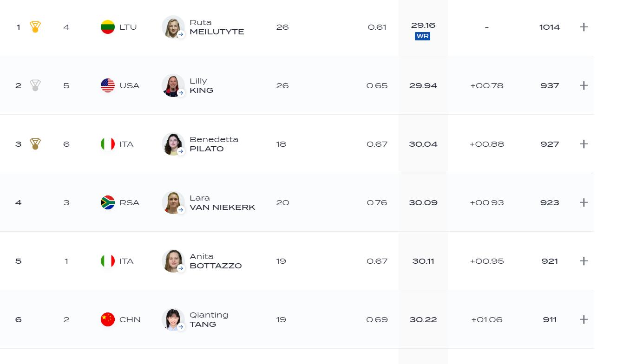Expand Lara Van Niekerk's result details
Viewport: 643px width, 364px height.
coord(584,202)
